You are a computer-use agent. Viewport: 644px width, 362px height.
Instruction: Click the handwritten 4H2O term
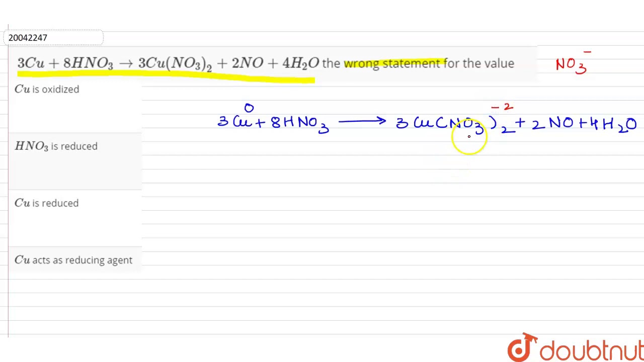tap(614, 124)
